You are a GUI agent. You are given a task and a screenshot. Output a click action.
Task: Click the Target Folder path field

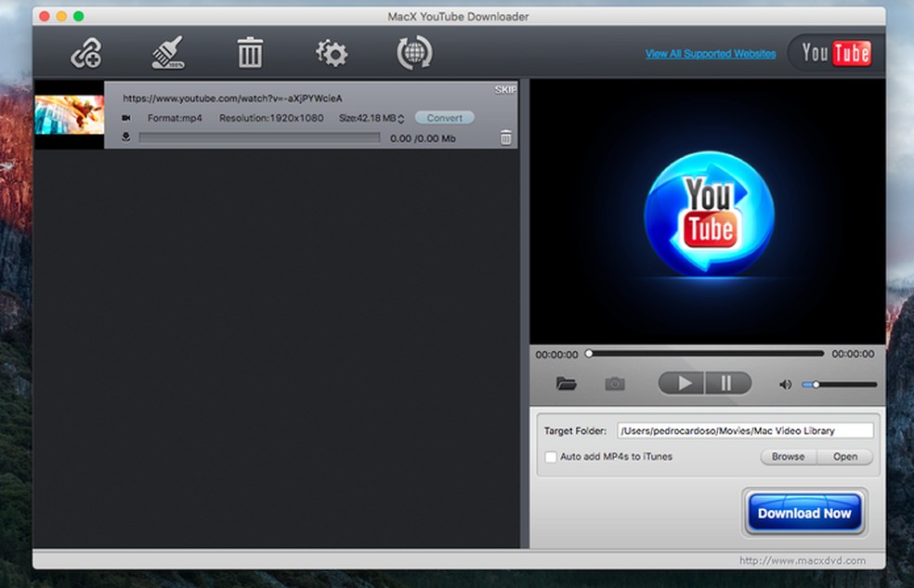point(745,431)
